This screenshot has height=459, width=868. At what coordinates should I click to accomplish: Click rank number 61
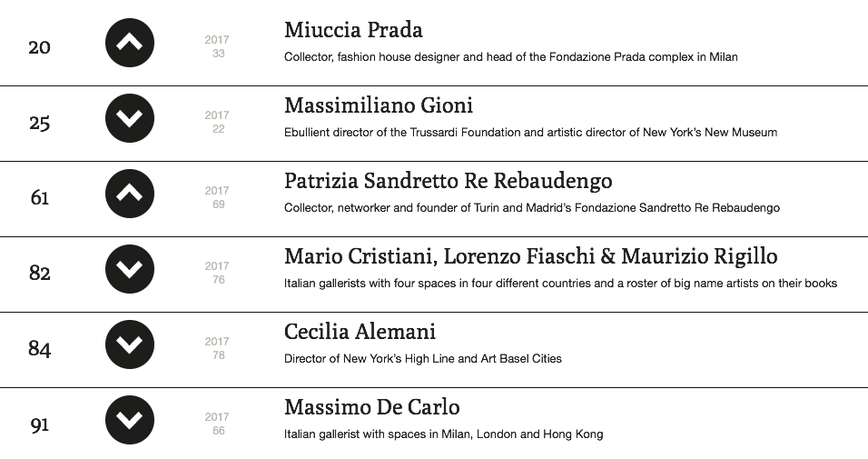tap(39, 197)
